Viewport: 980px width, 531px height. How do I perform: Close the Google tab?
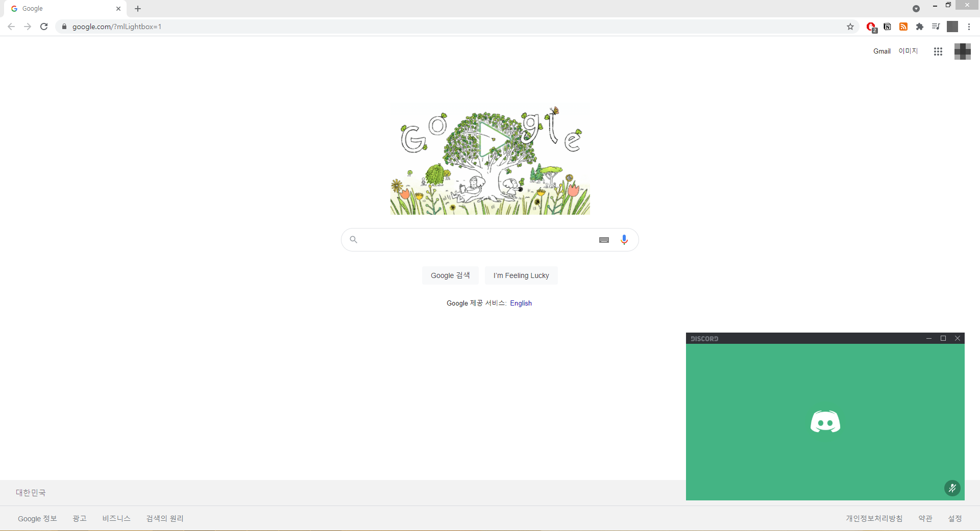point(118,9)
